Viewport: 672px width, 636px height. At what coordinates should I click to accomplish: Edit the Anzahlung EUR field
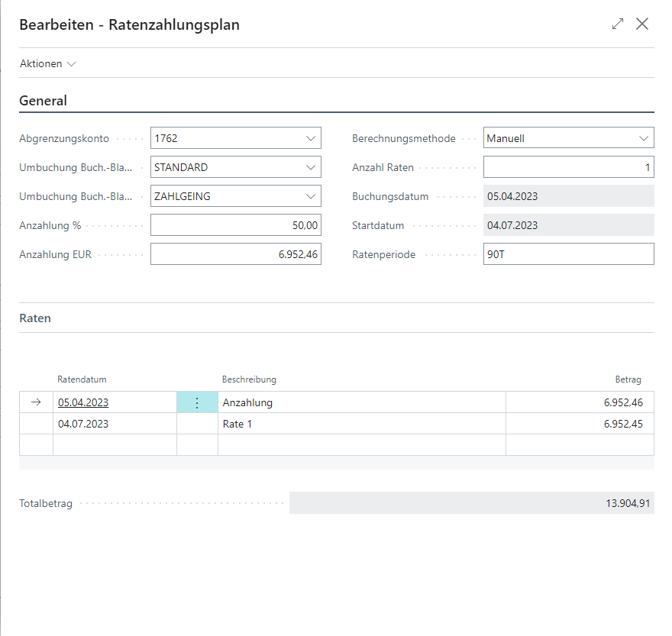[x=236, y=254]
